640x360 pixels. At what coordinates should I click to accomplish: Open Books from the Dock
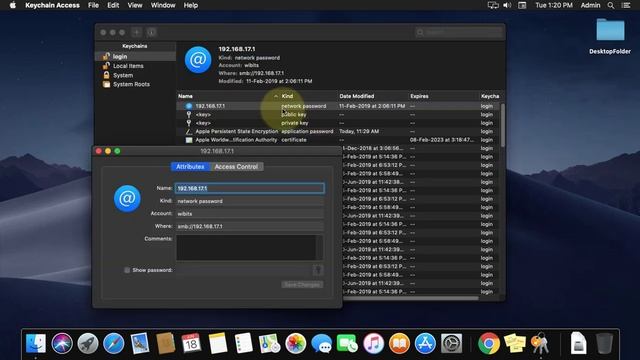click(x=399, y=343)
